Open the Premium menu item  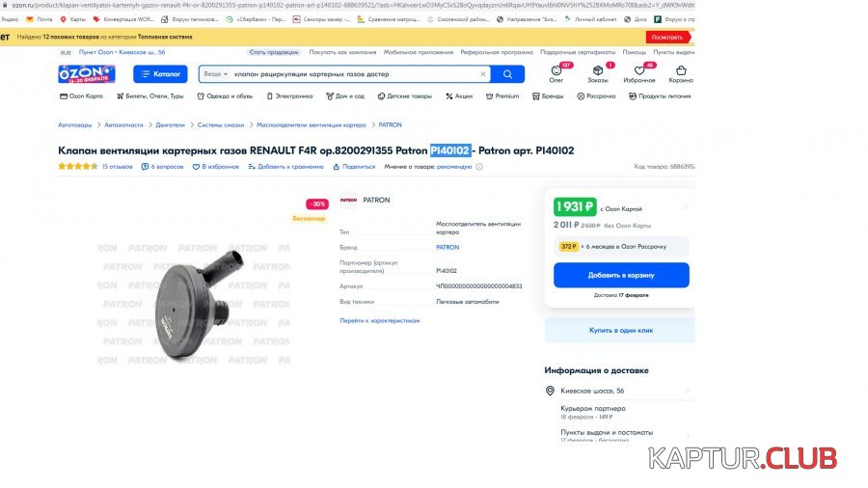(x=502, y=96)
